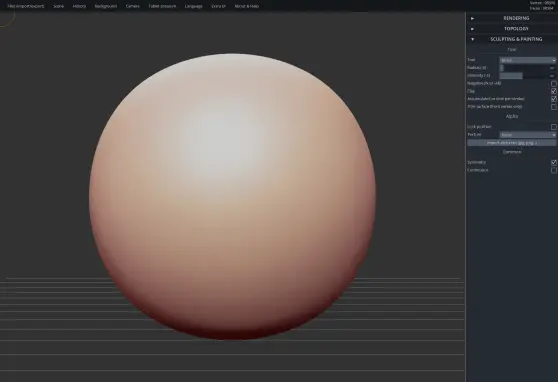Collapse the Sculpting & Painting section
Image resolution: width=558 pixels, height=382 pixels.
[472, 39]
